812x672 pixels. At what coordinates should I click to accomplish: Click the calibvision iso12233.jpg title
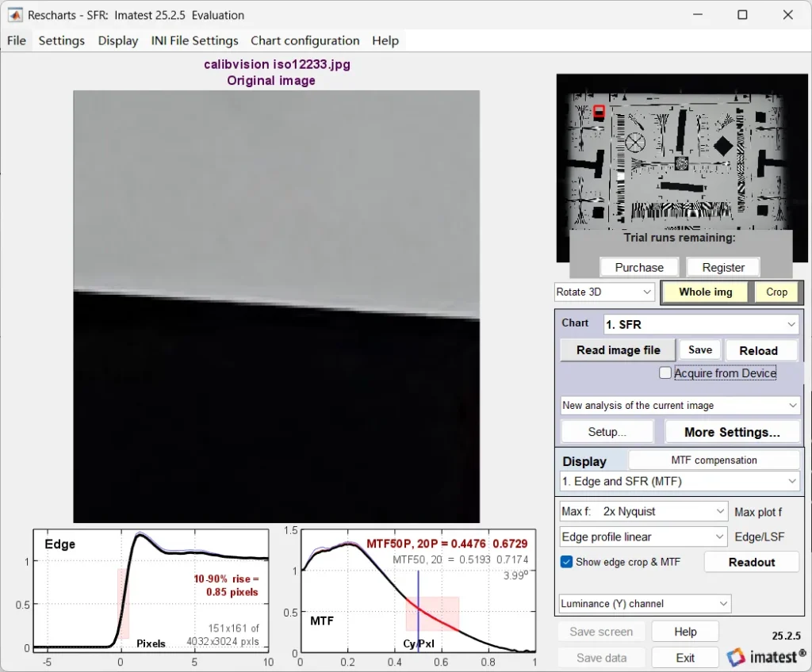(x=277, y=64)
